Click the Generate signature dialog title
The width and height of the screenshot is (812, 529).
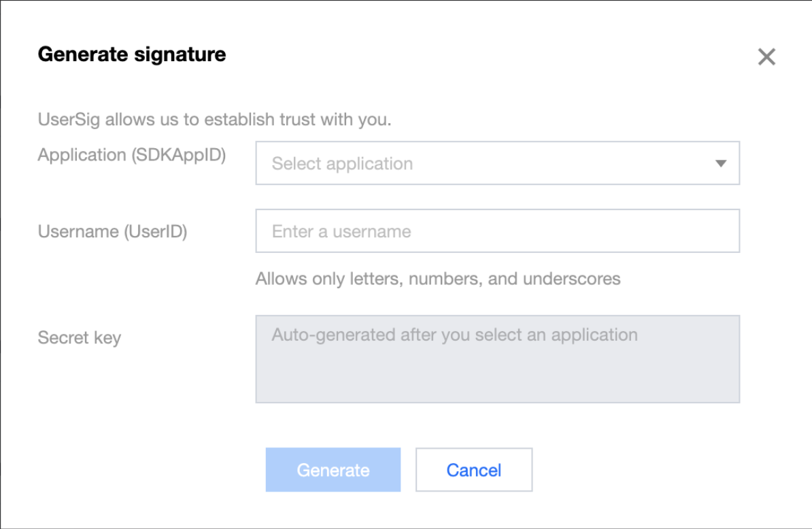(131, 54)
